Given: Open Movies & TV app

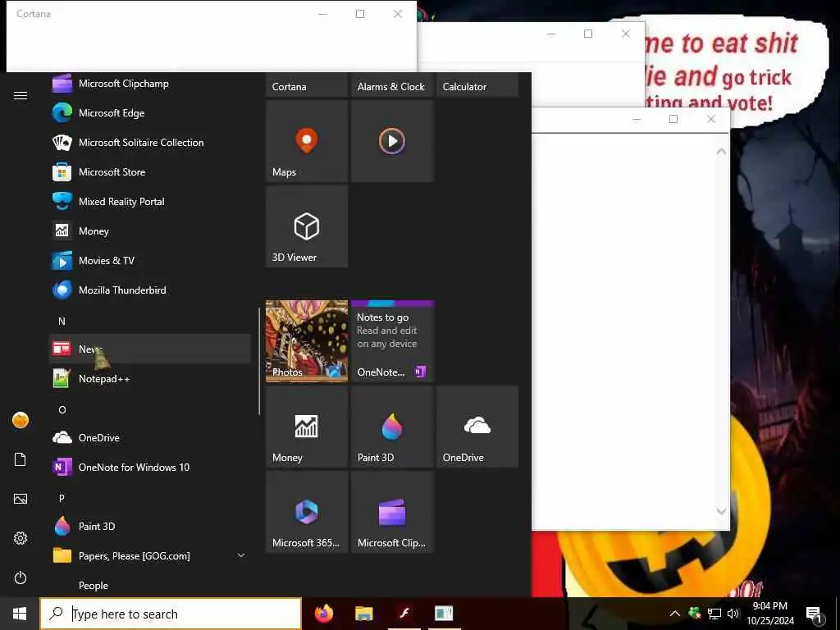Looking at the screenshot, I should coord(150,260).
